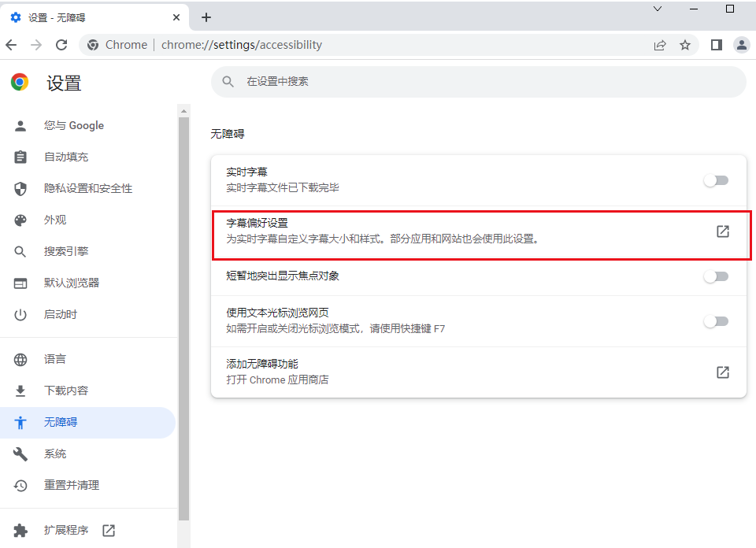756x548 pixels.
Task: Click the 添加无障碍功能 row title
Action: (262, 364)
